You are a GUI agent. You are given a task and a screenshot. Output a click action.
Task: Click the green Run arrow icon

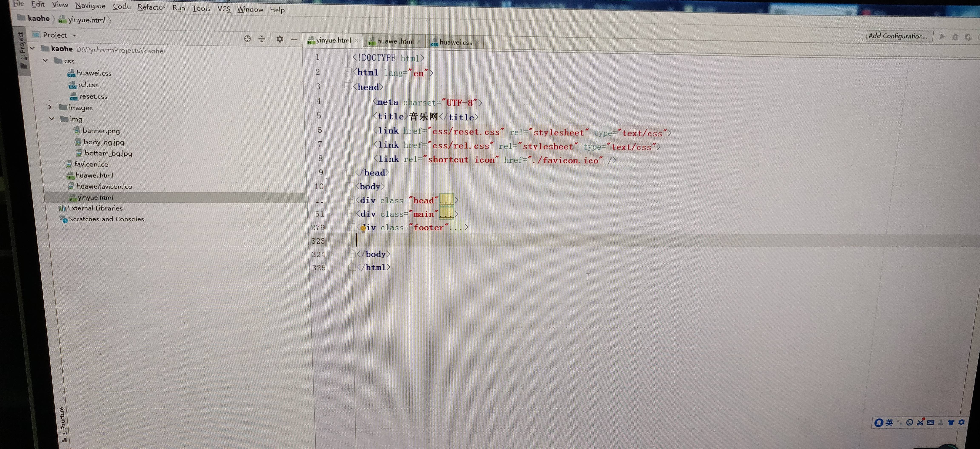coord(942,37)
